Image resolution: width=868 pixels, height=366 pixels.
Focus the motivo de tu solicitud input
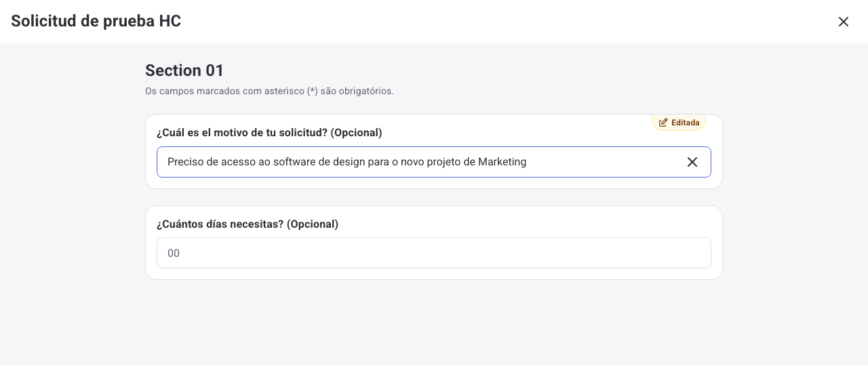click(x=434, y=162)
